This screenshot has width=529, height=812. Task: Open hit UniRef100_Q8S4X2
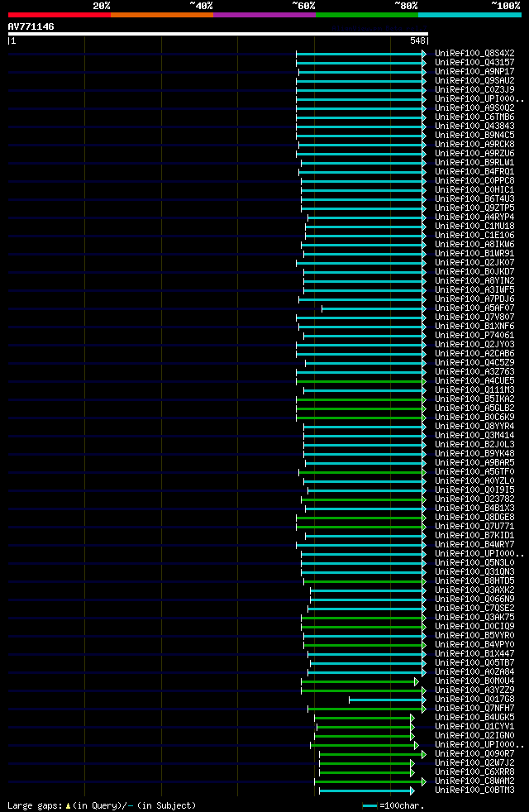pyautogui.click(x=474, y=54)
